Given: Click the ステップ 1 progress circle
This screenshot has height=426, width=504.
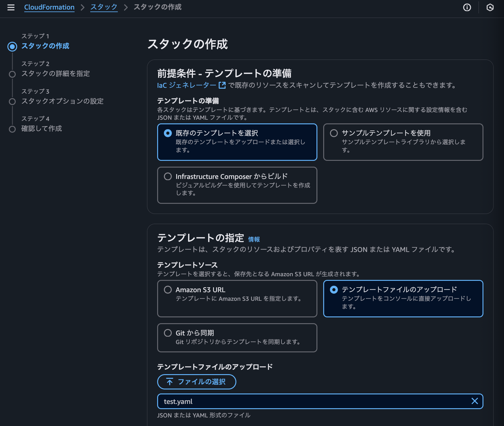Looking at the screenshot, I should pos(12,46).
